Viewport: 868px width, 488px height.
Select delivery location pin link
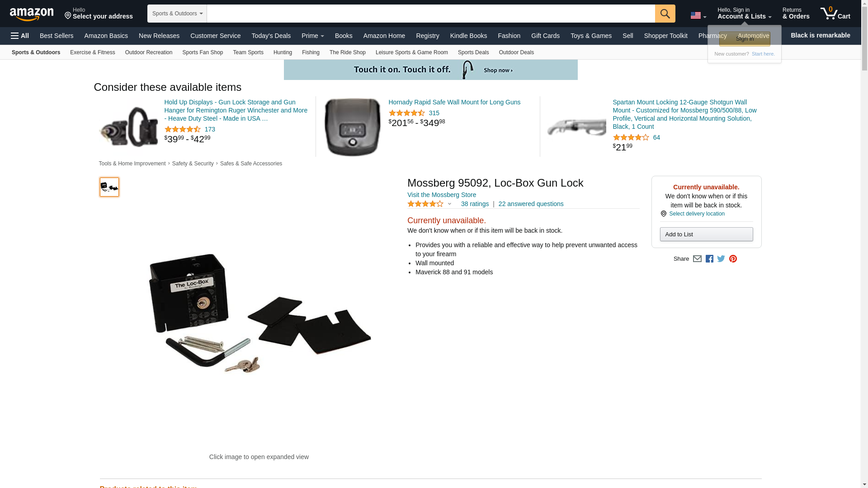coord(692,214)
